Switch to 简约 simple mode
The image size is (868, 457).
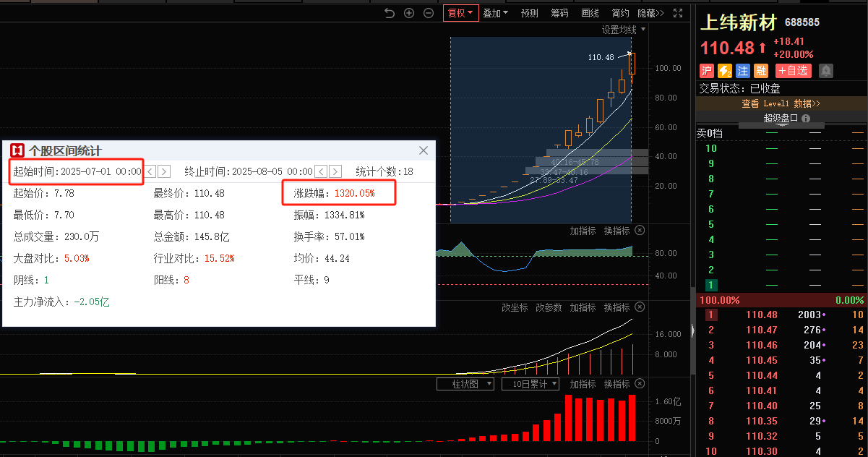(620, 13)
